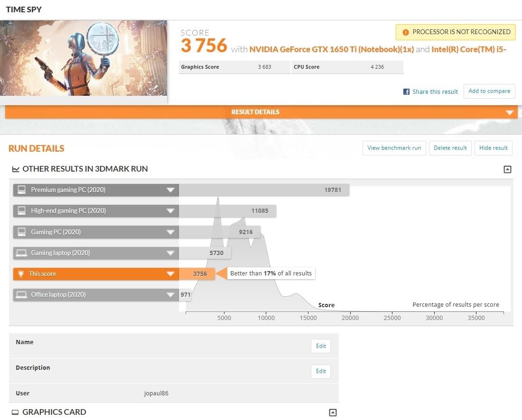
Task: Click the laptop icon on Office laptop row
Action: click(22, 295)
